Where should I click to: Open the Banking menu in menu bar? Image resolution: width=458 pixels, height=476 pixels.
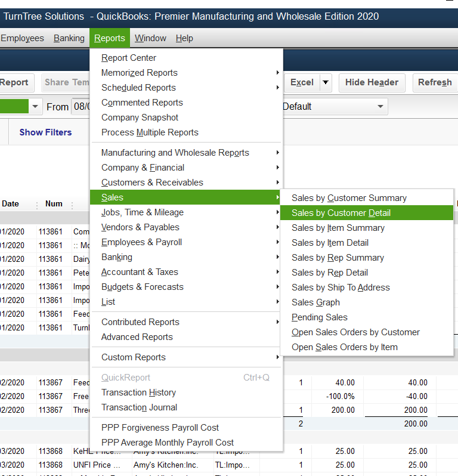[x=69, y=38]
